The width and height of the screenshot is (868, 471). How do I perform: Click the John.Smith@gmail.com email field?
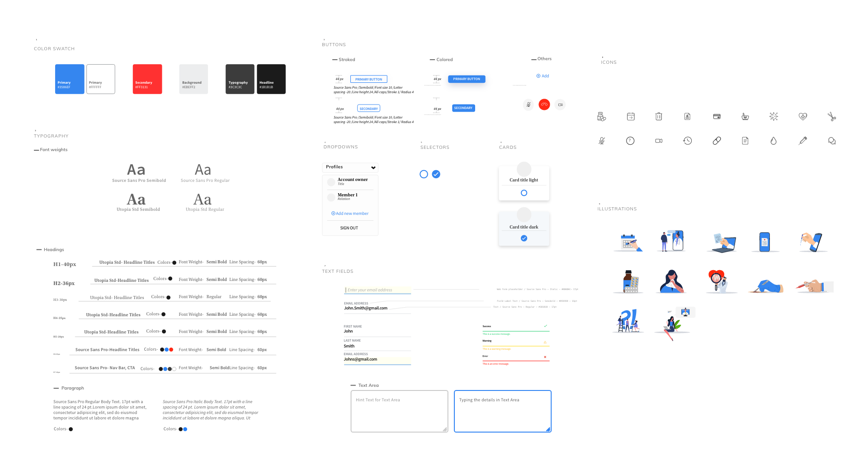[x=377, y=307]
